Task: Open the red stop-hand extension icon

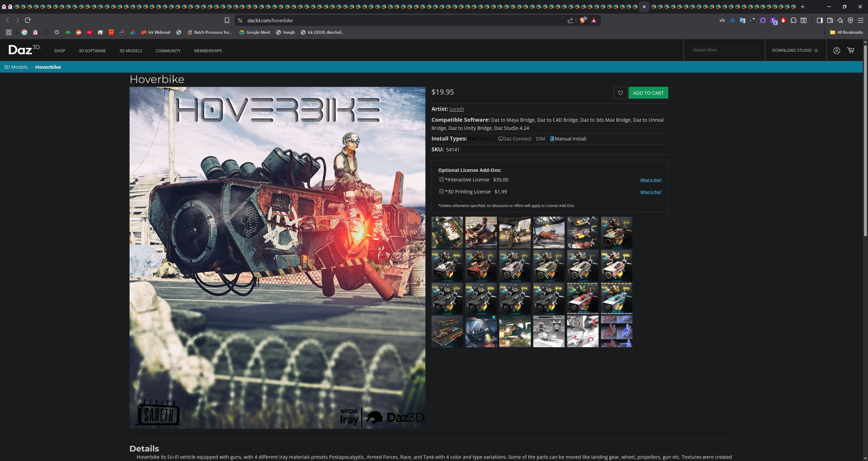Action: tap(783, 21)
